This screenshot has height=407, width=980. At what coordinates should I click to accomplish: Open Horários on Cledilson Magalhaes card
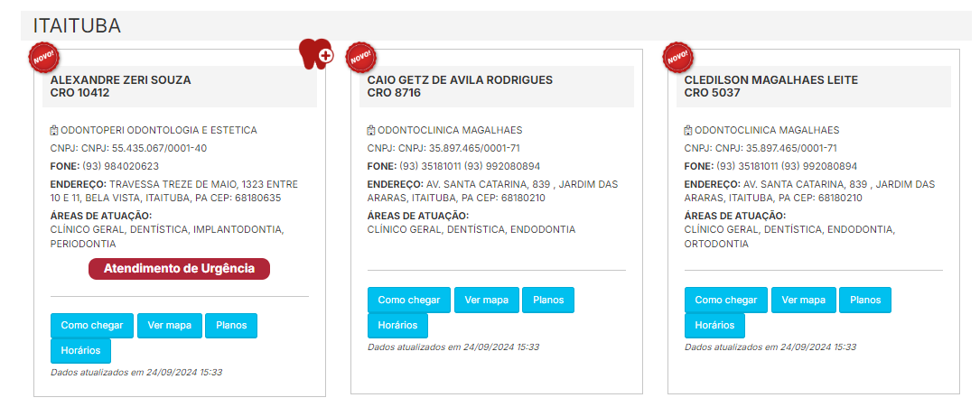click(x=715, y=325)
